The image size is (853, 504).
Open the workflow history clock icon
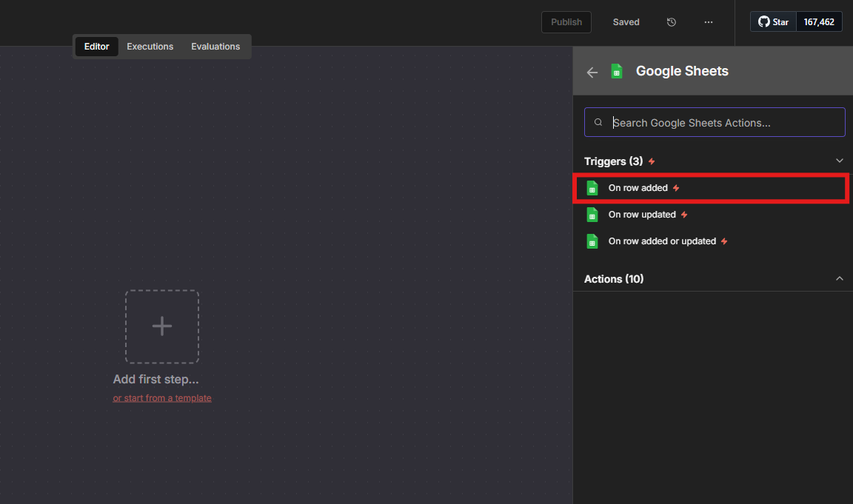(x=671, y=22)
